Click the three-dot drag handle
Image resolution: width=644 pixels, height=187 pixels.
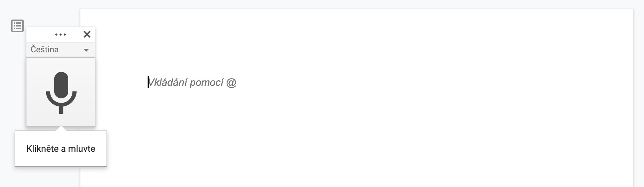tap(61, 35)
